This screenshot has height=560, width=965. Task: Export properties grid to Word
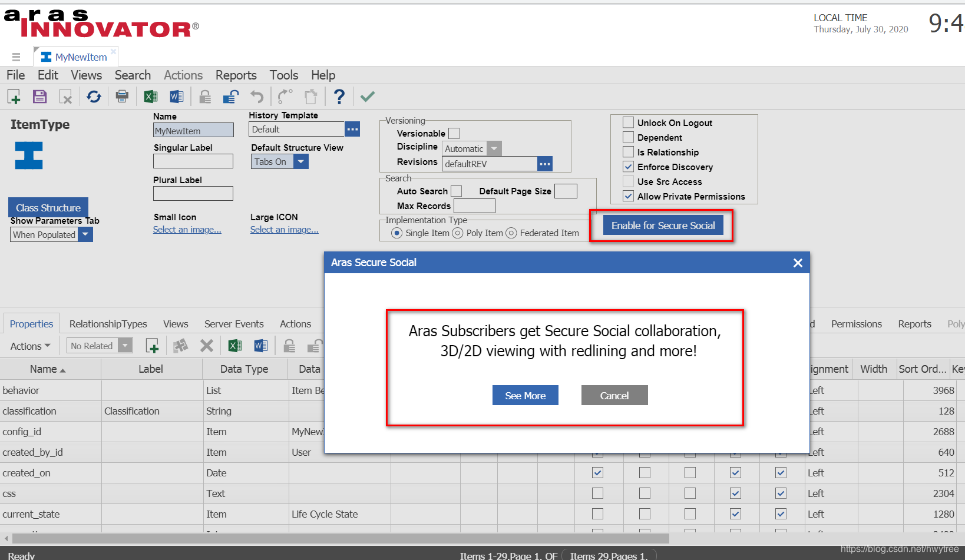click(260, 346)
